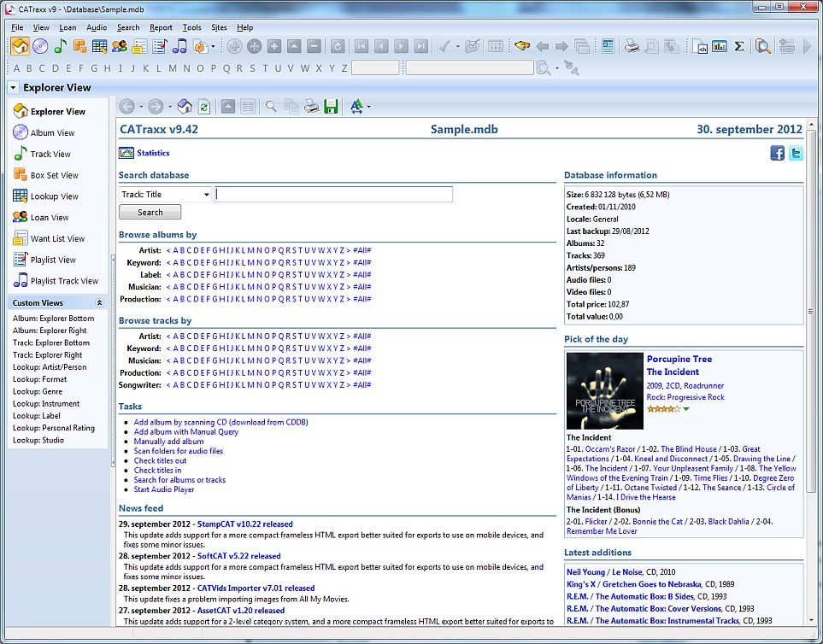Click the Track View green note toolbar icon
The image size is (823, 644).
click(61, 46)
